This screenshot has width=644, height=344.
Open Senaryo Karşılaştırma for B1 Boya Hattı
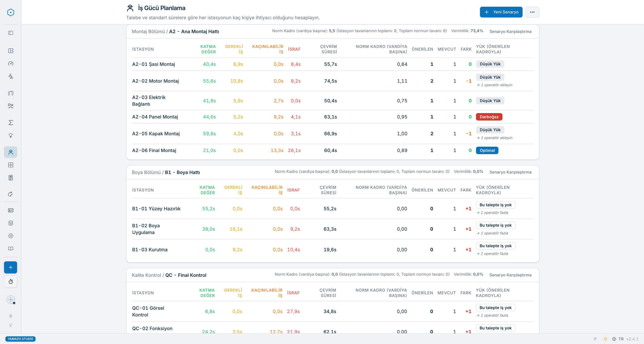pos(510,172)
